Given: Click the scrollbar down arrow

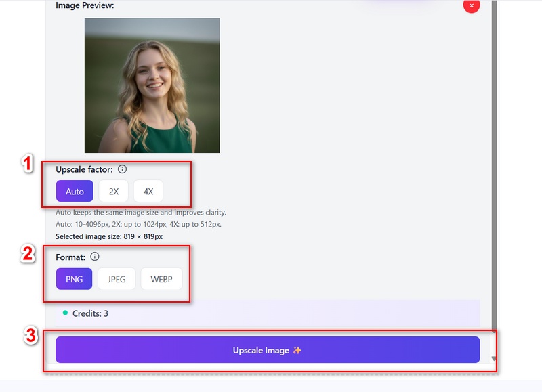Looking at the screenshot, I should pos(494,359).
